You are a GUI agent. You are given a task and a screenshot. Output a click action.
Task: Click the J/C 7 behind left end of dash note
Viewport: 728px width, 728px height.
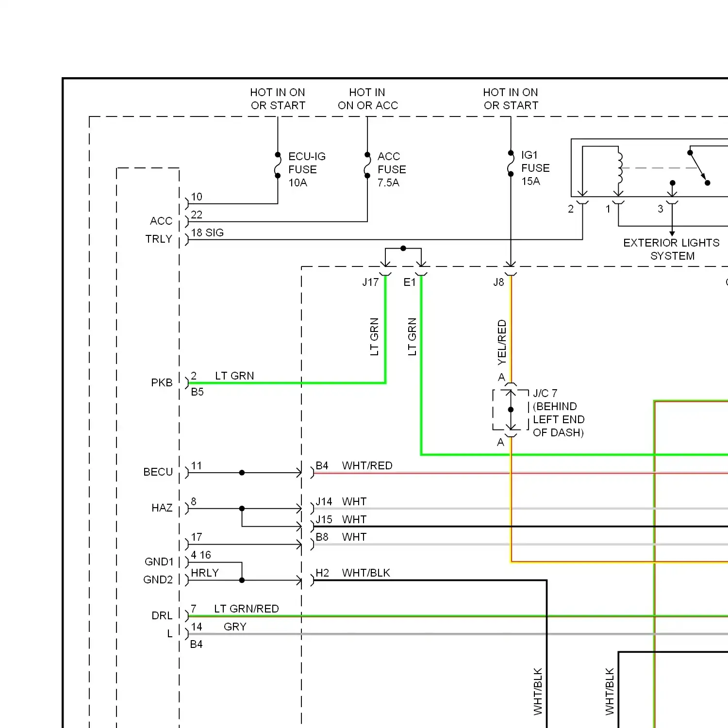click(x=559, y=413)
